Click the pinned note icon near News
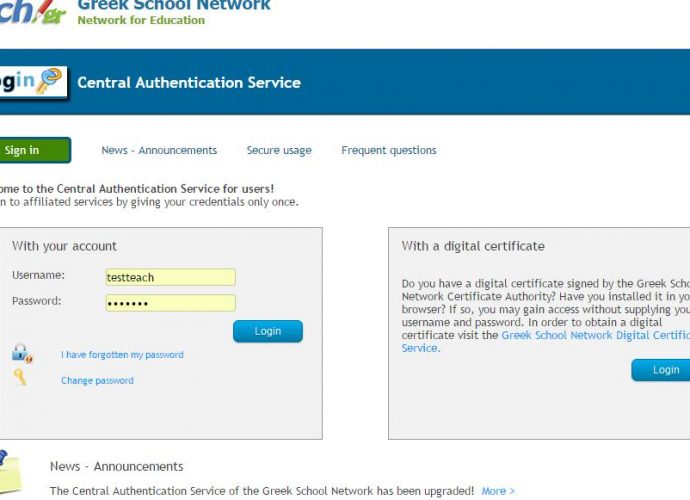Screen dimensions: 690x500 (x=11, y=472)
